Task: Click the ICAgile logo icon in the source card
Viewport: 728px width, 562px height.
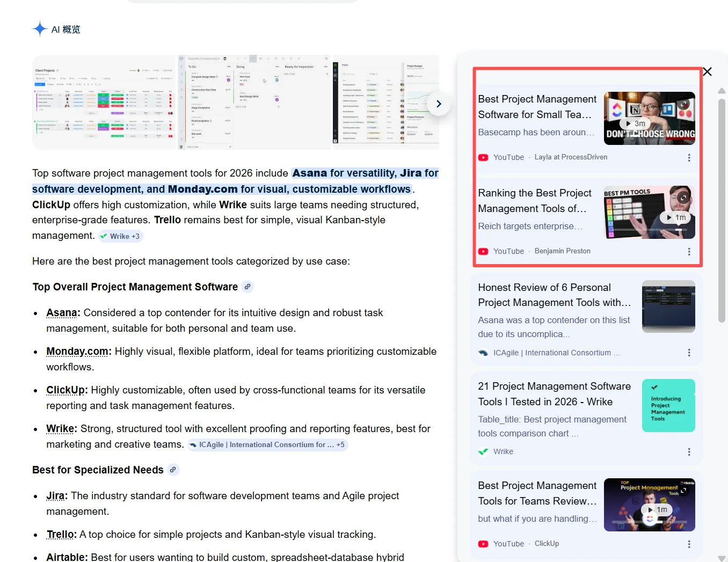Action: tap(483, 353)
